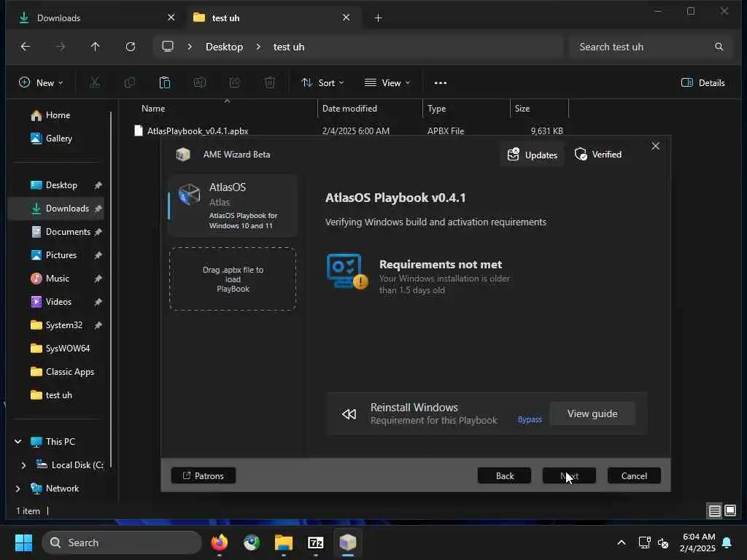This screenshot has height=560, width=747.
Task: Click the Verified shield badge
Action: pos(598,155)
